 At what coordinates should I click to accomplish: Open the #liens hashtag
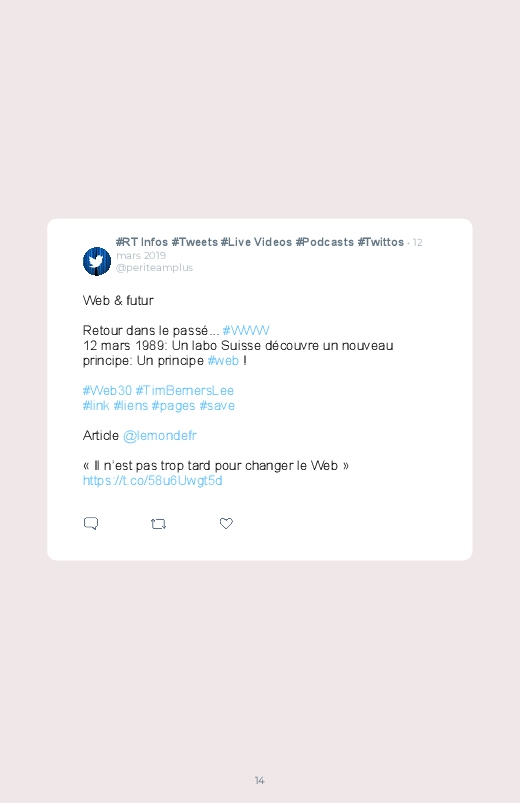coord(131,406)
